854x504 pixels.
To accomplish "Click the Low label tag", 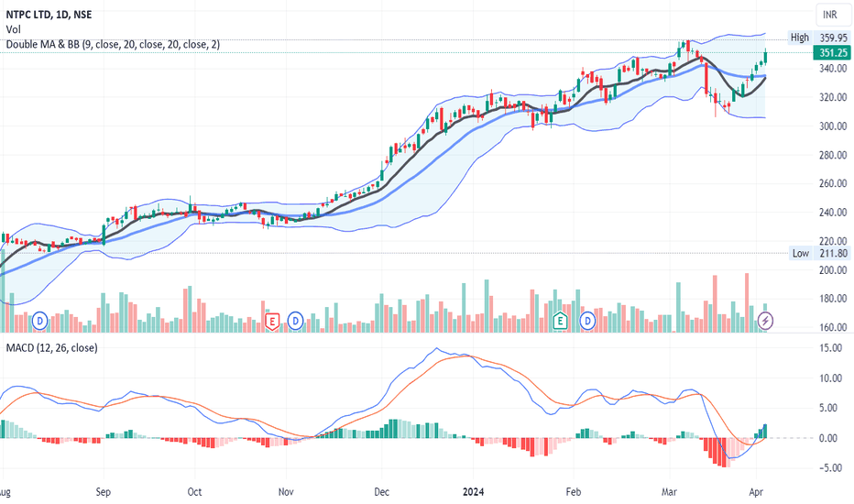I will click(800, 253).
